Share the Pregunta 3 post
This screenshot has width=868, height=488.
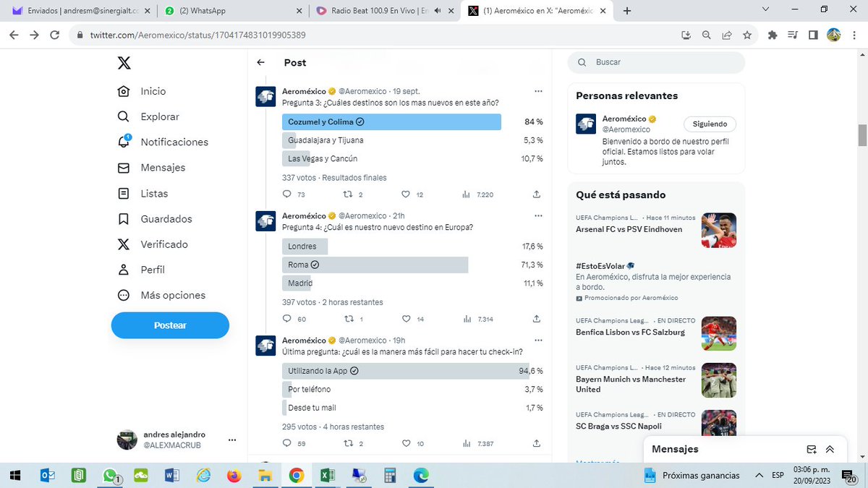coord(537,194)
